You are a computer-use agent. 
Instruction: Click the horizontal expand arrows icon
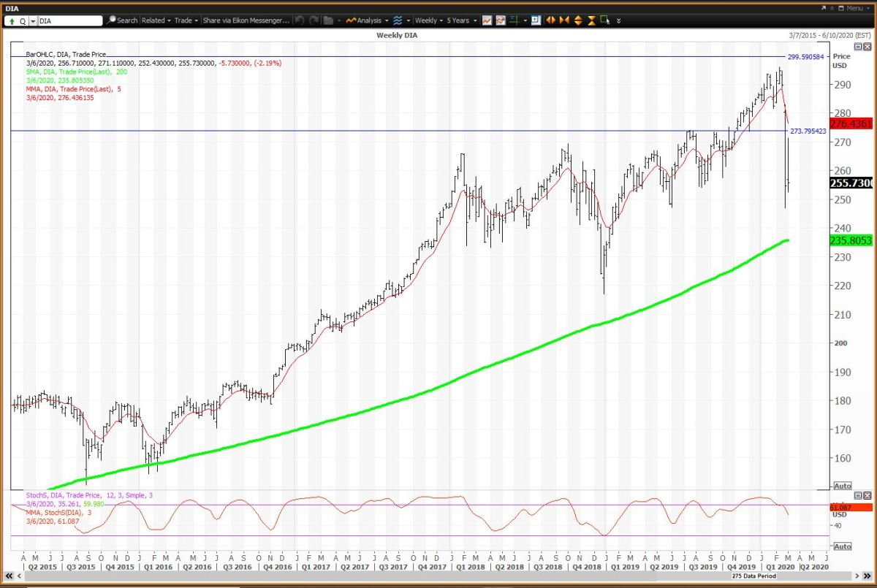pyautogui.click(x=551, y=20)
